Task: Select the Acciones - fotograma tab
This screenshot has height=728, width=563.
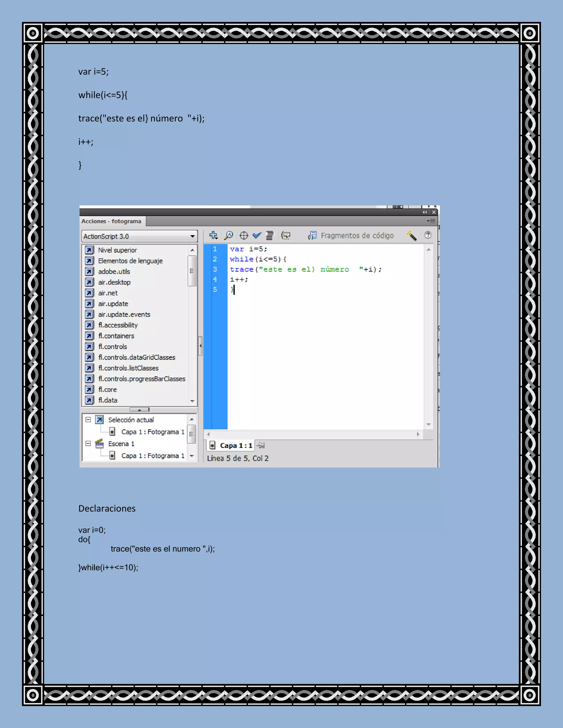Action: click(111, 221)
